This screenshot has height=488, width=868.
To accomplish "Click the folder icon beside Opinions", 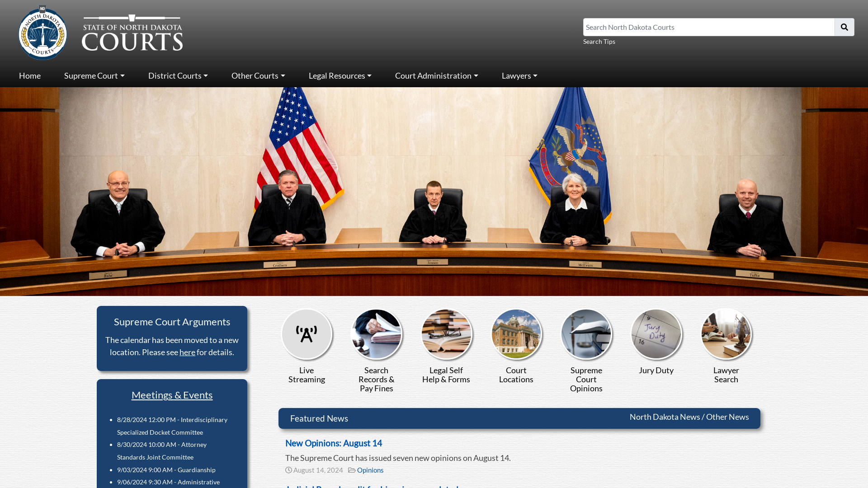I will pos(352,470).
